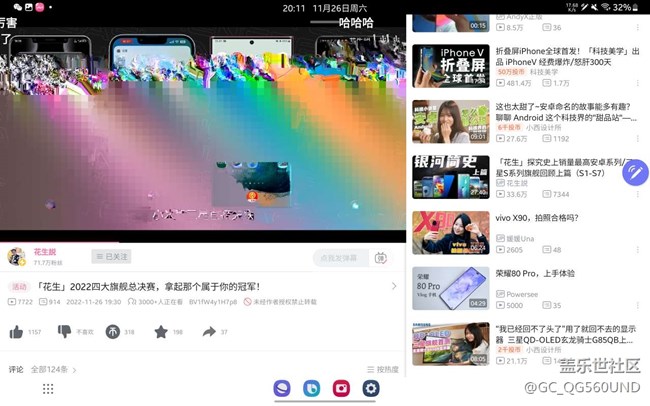Open the 荣耀80 Pro video thumbnail
The image size is (650, 406).
[x=450, y=289]
